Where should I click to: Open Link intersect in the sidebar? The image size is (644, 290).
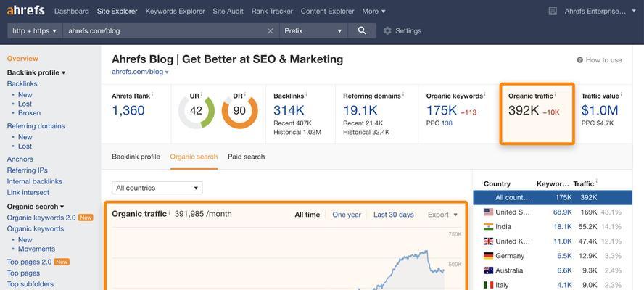28,193
